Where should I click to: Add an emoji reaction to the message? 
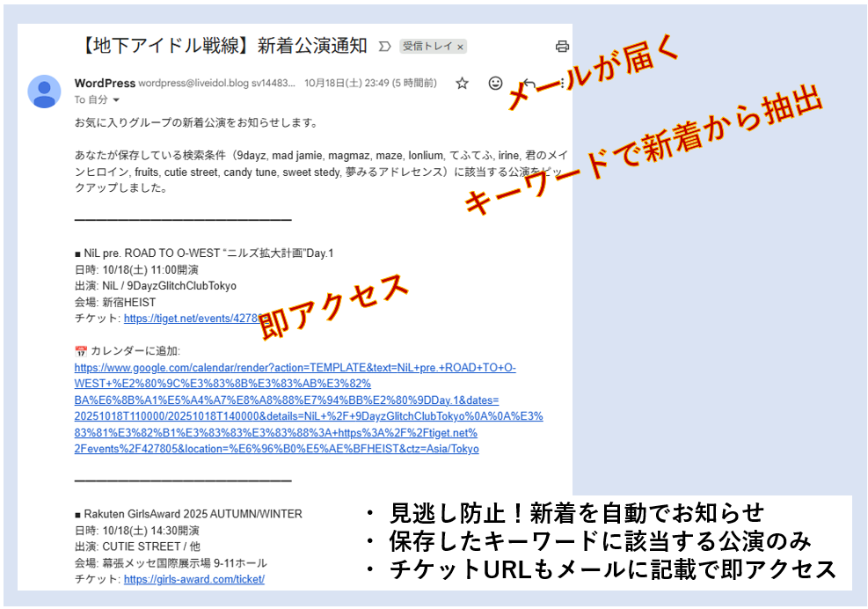495,84
